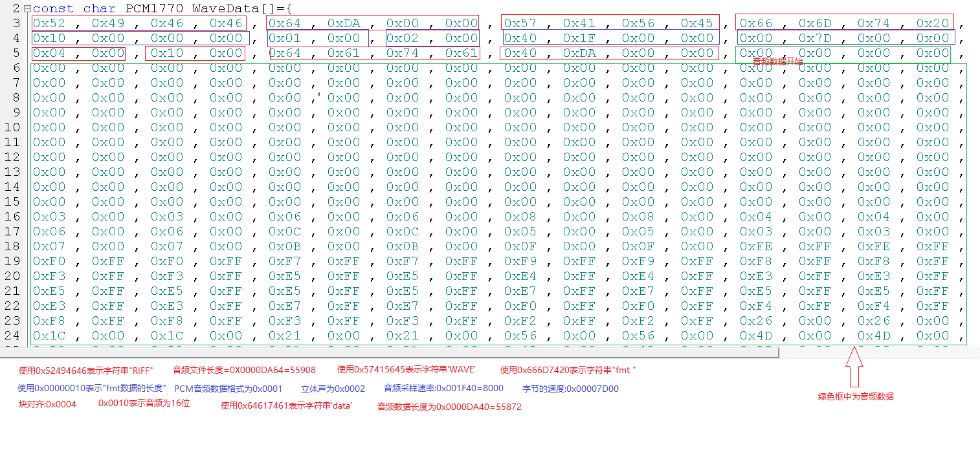Click the value 0x64 on line 5

tap(285, 53)
